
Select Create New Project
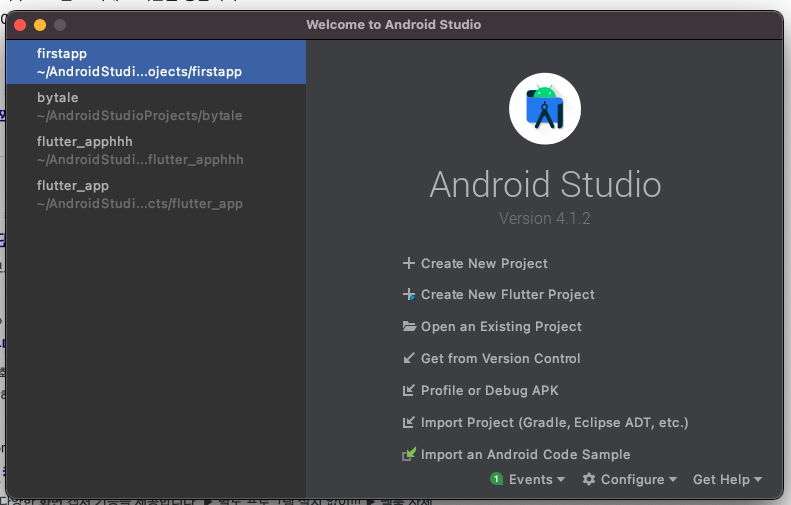tap(484, 263)
